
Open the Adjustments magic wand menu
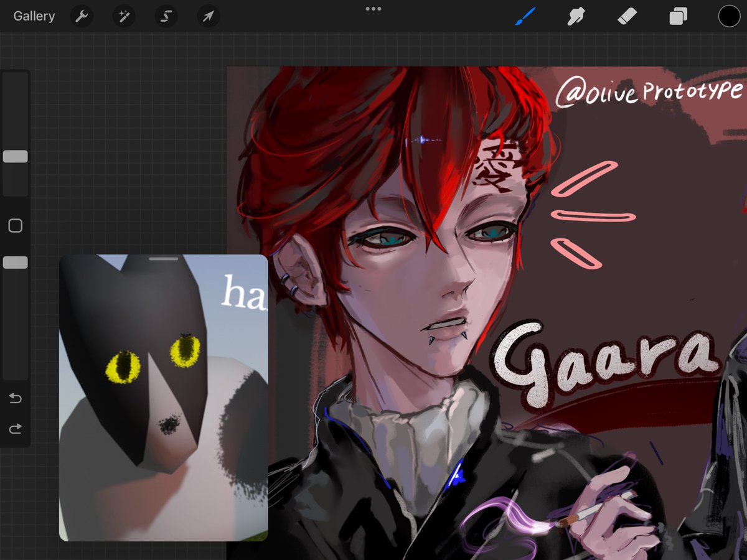pyautogui.click(x=124, y=16)
